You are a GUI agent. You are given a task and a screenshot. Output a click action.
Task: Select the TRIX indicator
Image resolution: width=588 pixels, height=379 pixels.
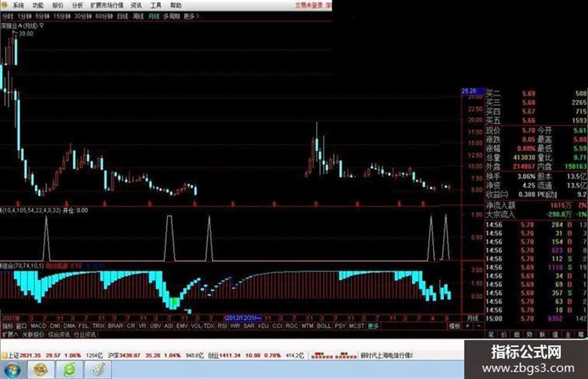99,326
